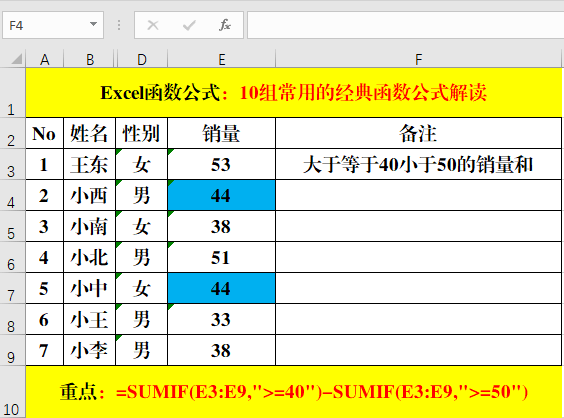Click the formula bar resize dots handle

tap(119, 25)
